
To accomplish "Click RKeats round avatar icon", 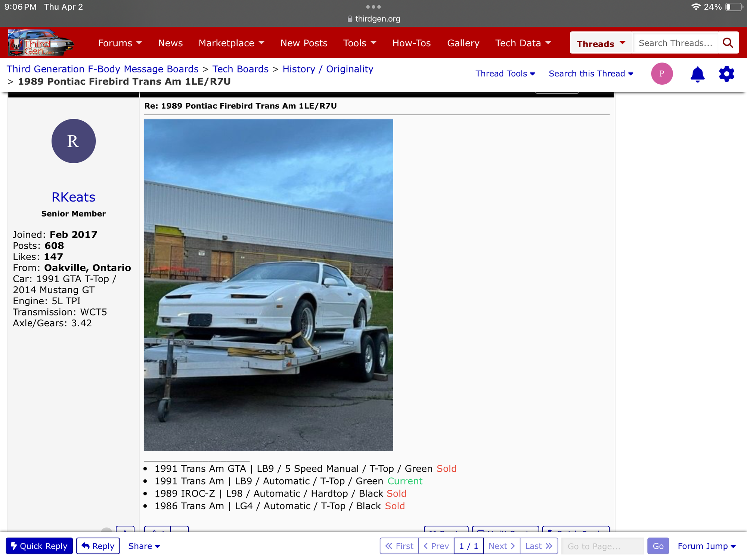I will [x=74, y=141].
